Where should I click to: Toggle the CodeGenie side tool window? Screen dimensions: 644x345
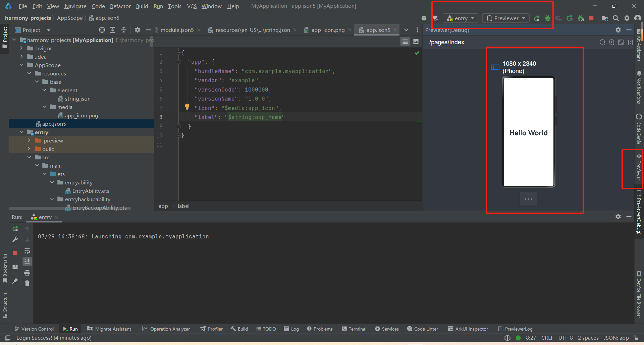point(639,129)
